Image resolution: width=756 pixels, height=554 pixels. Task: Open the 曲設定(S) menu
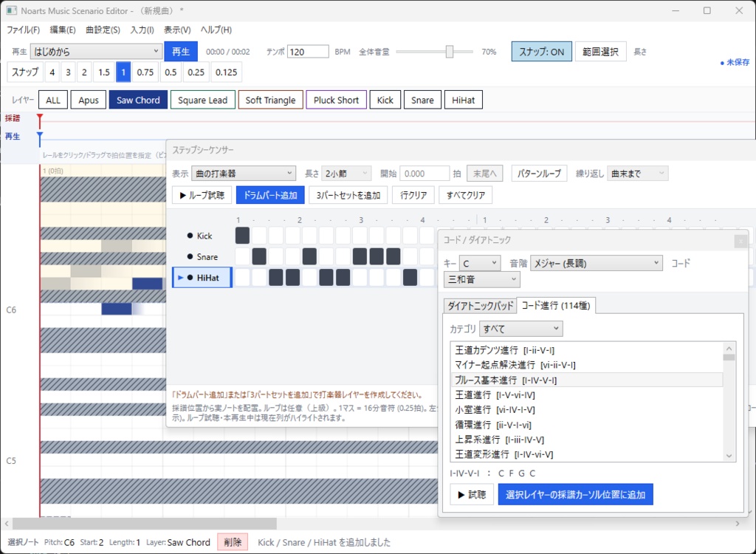(103, 30)
